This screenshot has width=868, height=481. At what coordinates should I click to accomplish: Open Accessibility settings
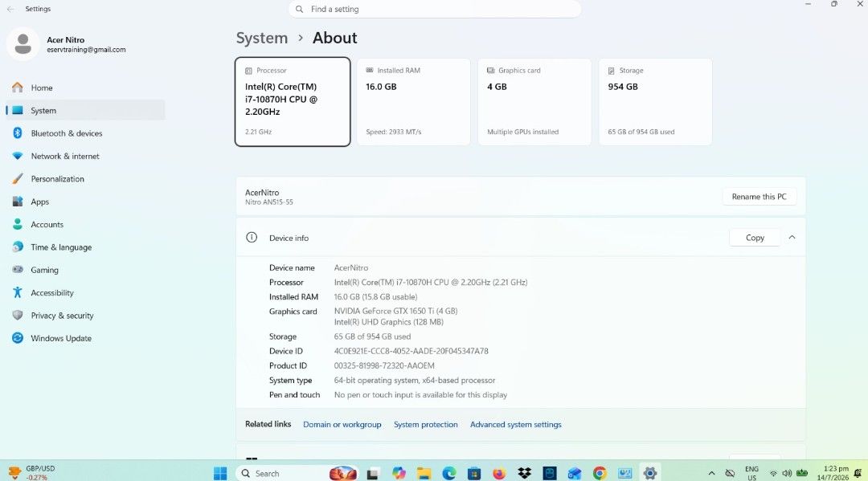click(86, 292)
